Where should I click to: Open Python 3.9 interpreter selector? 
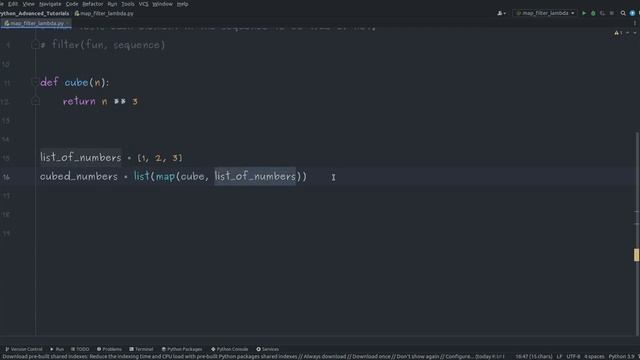(x=622, y=357)
